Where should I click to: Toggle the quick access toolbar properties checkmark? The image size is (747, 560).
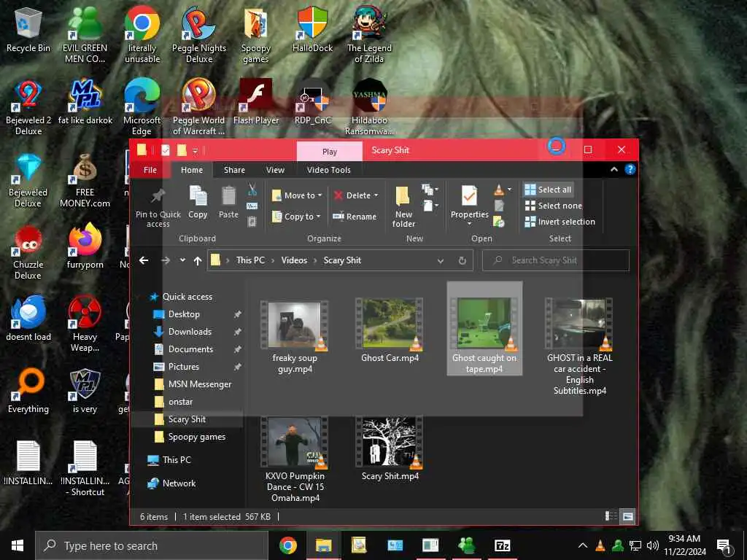click(x=166, y=150)
